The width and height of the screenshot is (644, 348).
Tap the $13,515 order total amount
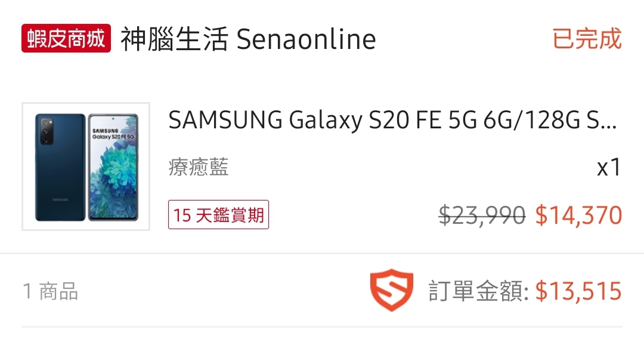[578, 291]
